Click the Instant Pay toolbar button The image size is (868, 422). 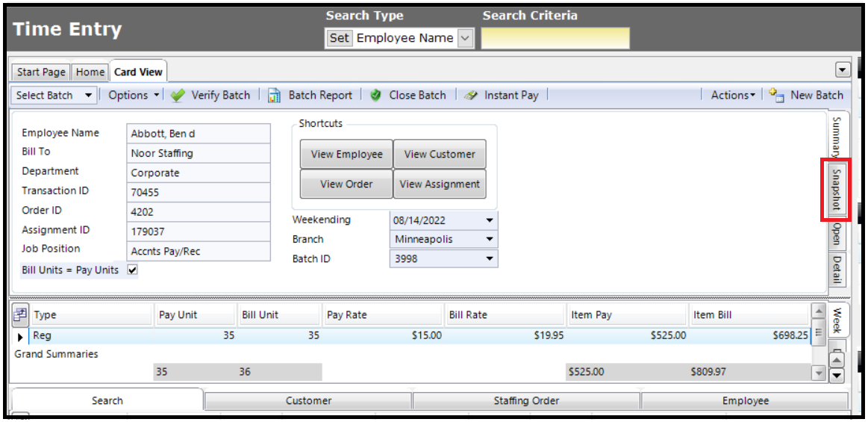pos(501,96)
